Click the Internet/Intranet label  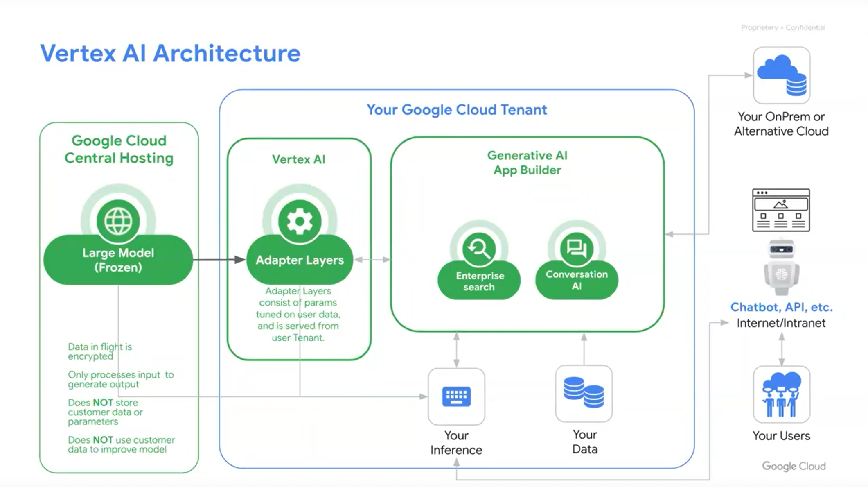pyautogui.click(x=781, y=323)
